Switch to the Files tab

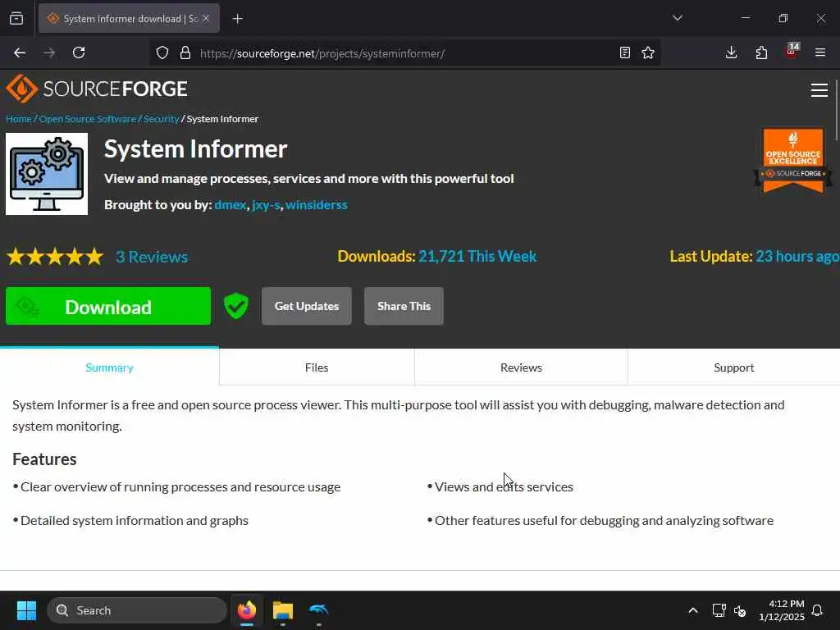[x=317, y=367]
